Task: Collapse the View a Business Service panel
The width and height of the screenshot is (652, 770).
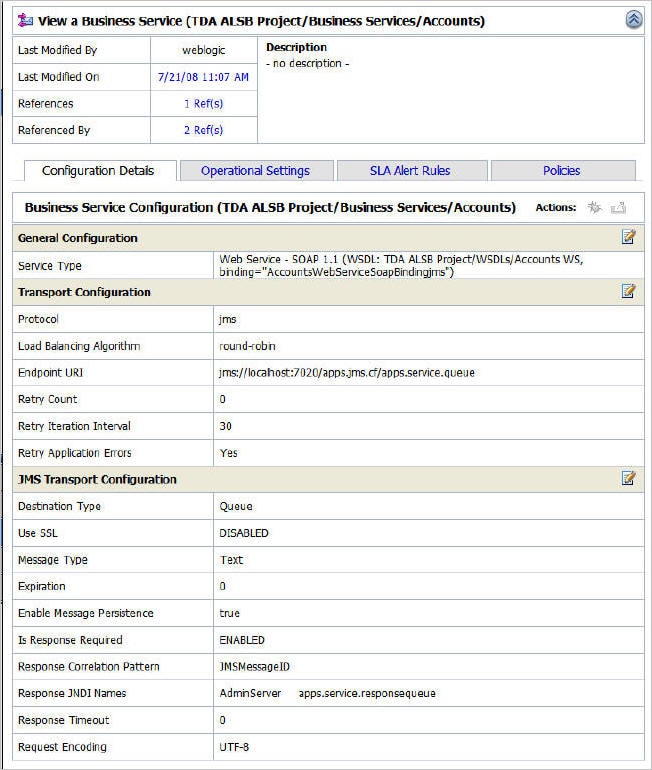Action: [634, 20]
